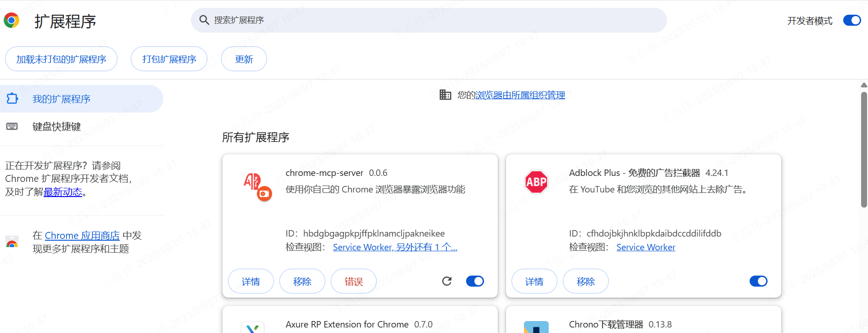The image size is (868, 333).
Task: Click Adblock Plus description text
Action: point(659,189)
